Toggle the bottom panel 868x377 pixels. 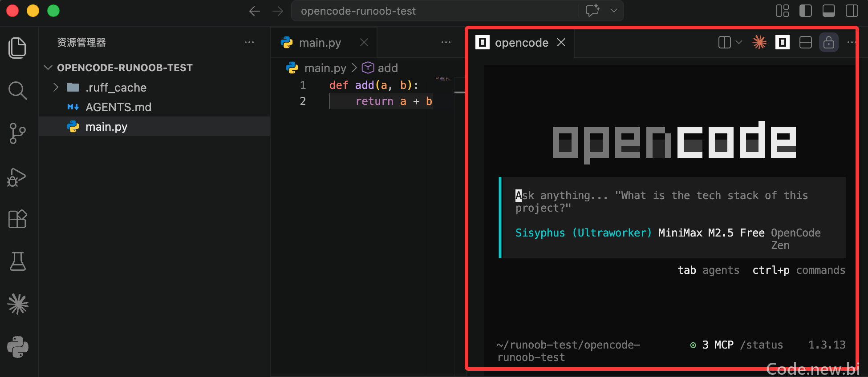pyautogui.click(x=829, y=11)
